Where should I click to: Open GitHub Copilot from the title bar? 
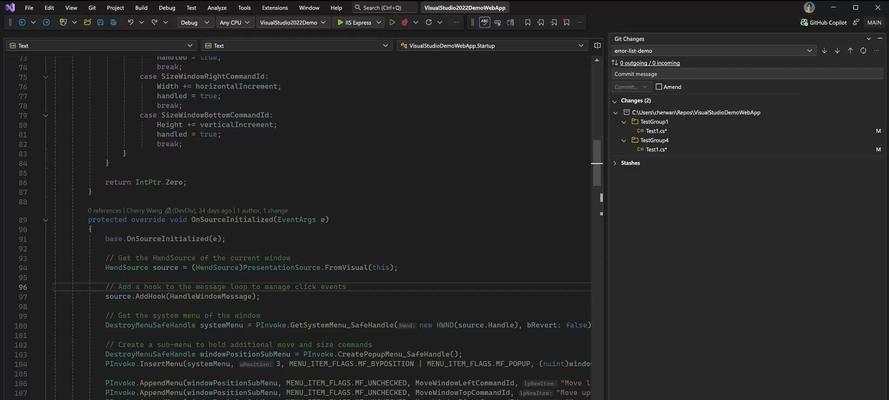823,23
